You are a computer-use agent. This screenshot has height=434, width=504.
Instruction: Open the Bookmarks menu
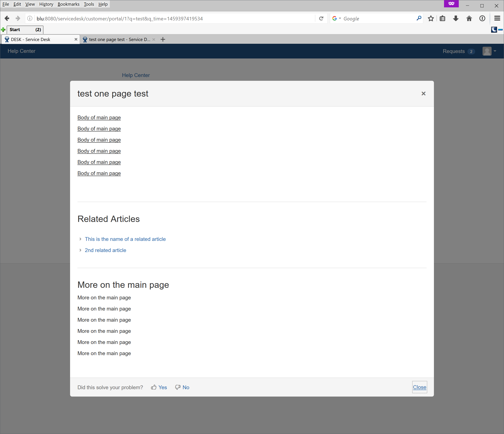click(x=68, y=4)
